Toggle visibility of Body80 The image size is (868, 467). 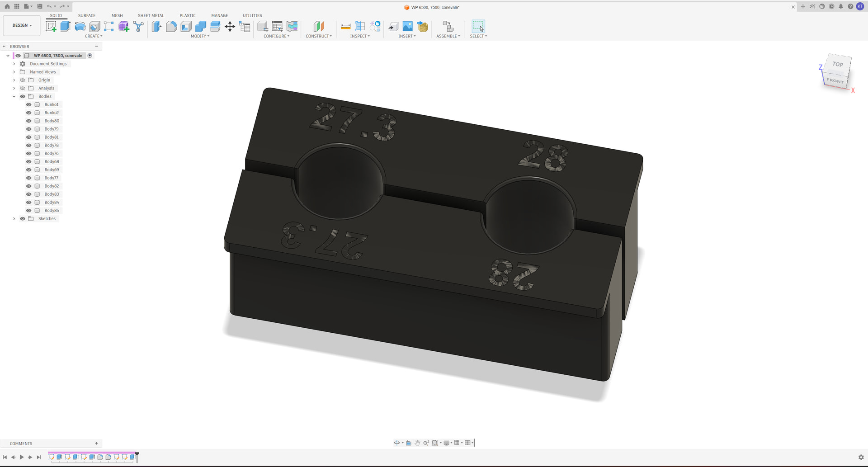pos(29,121)
